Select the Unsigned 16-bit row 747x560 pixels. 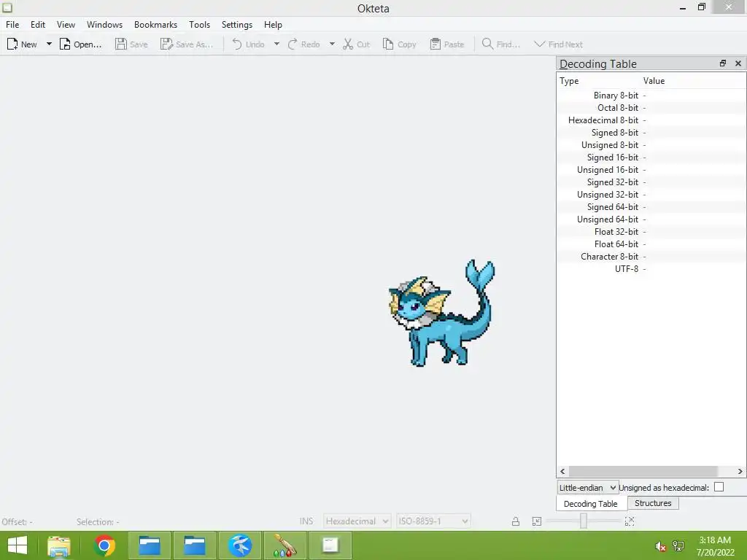pos(651,169)
